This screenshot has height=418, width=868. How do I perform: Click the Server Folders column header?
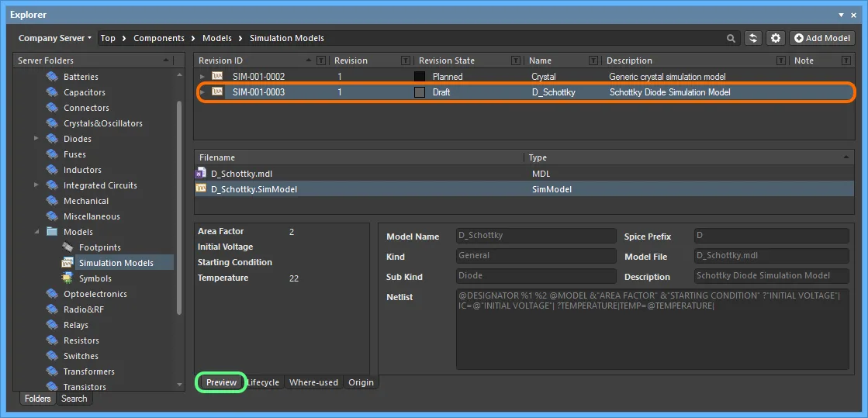(x=93, y=60)
